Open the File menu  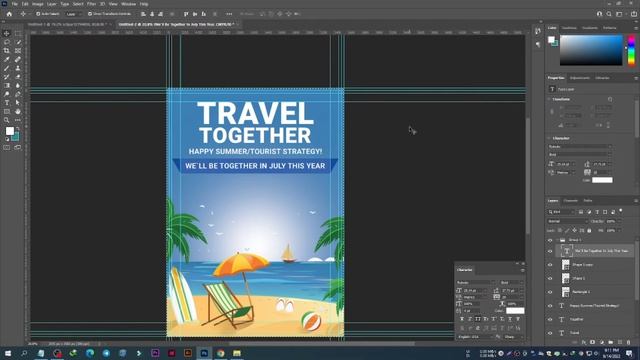tap(15, 4)
